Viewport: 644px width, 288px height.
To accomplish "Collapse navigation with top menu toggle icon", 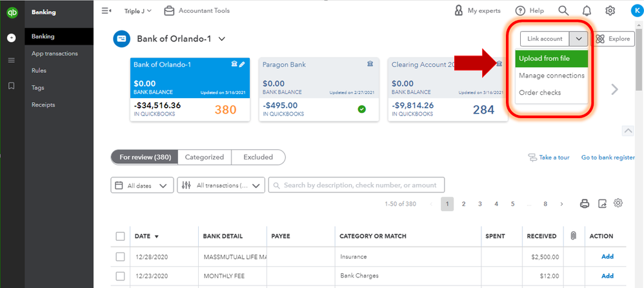I will [106, 11].
